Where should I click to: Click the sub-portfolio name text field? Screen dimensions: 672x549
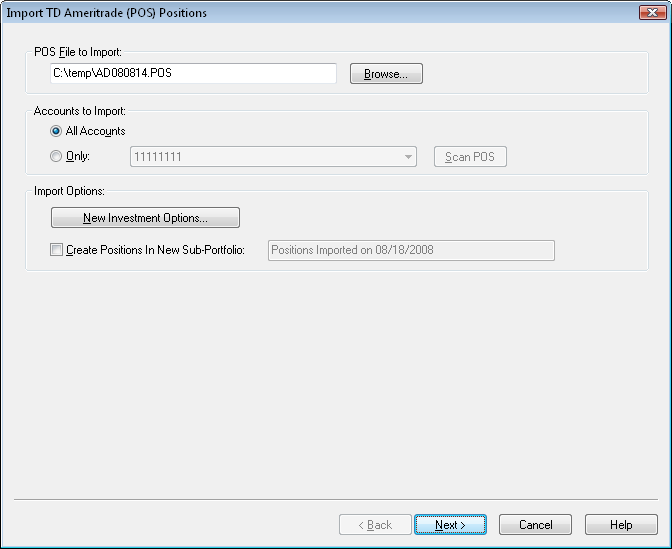coord(411,250)
